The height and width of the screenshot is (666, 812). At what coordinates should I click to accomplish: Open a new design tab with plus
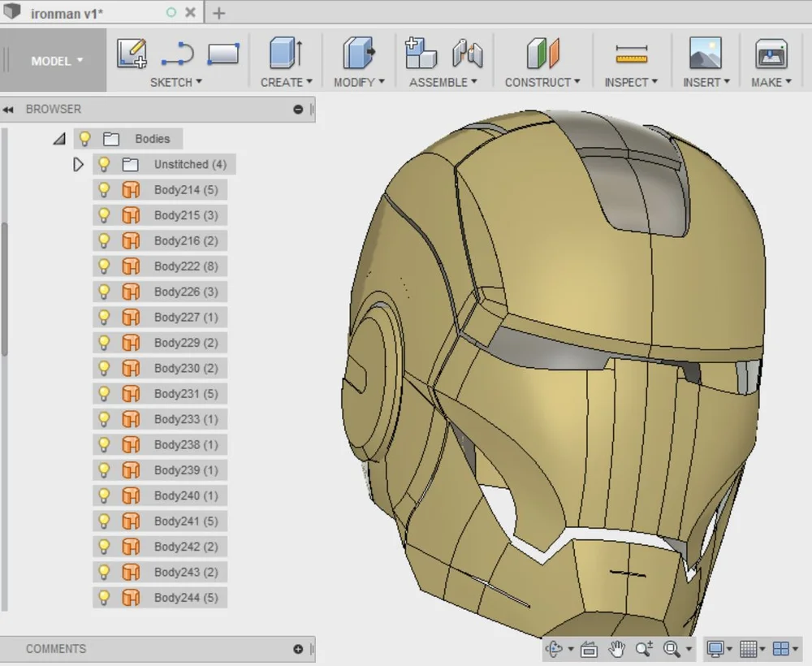click(x=219, y=13)
